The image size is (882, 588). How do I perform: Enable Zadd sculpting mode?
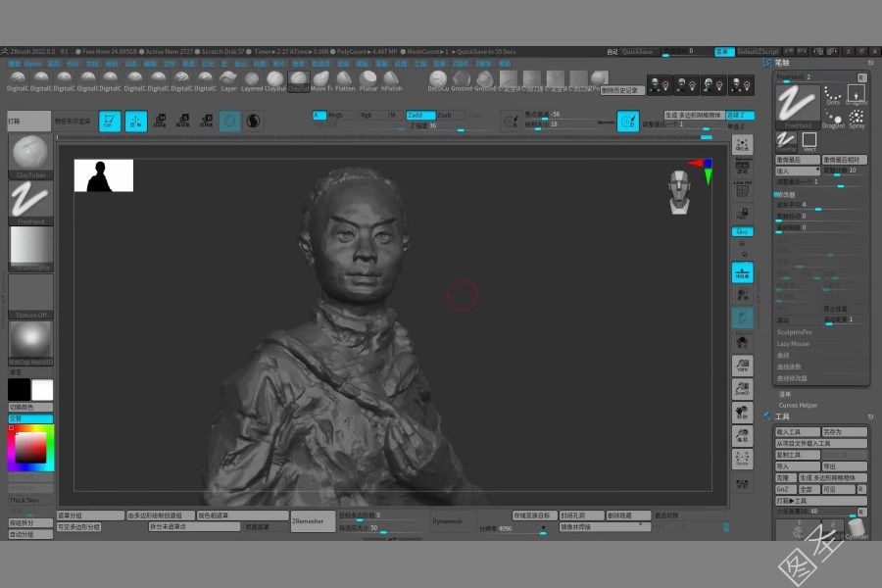coord(420,115)
